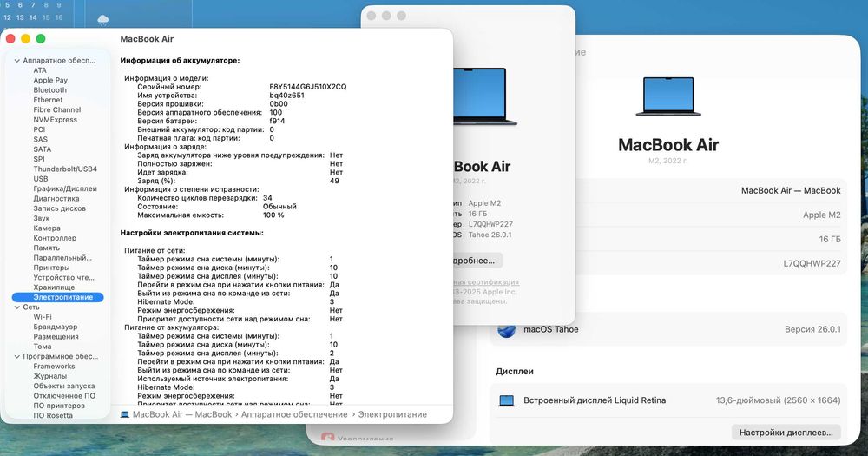
Task: Open the Звук section
Action: (42, 218)
